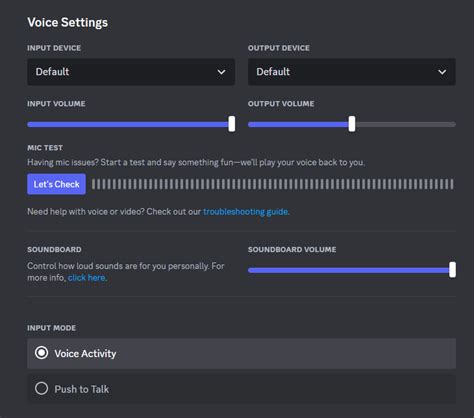
Task: Set Output Volume to maximum on track
Action: [x=453, y=124]
